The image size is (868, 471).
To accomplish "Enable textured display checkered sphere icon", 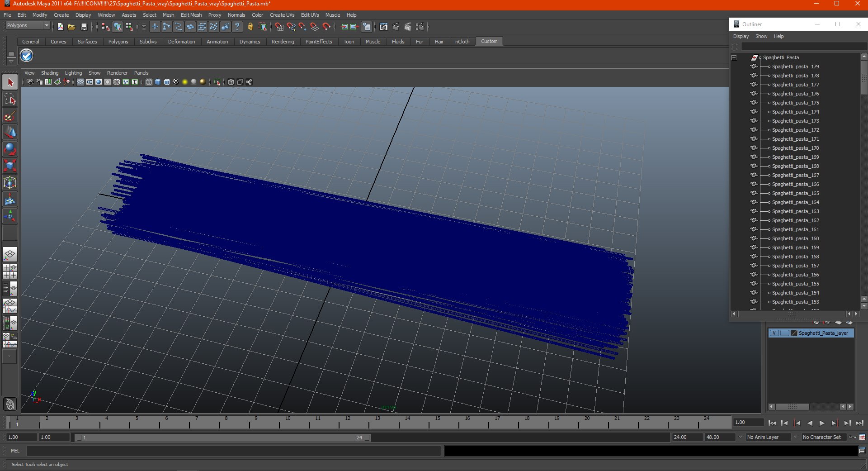I will (176, 82).
